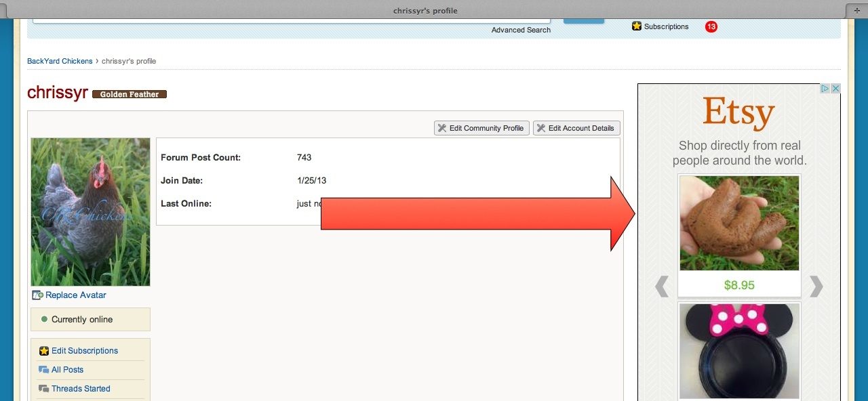Click the Golden Feather badge
The height and width of the screenshot is (401, 868).
pyautogui.click(x=130, y=94)
